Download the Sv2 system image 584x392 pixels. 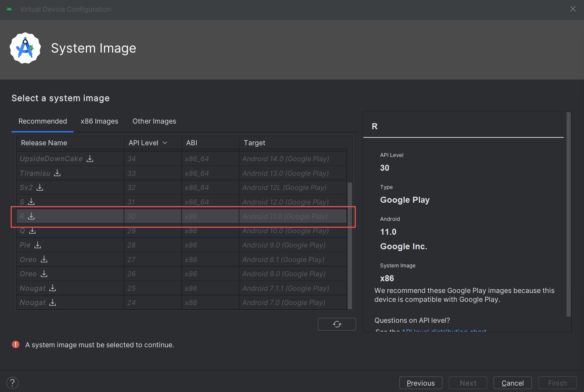(x=40, y=187)
